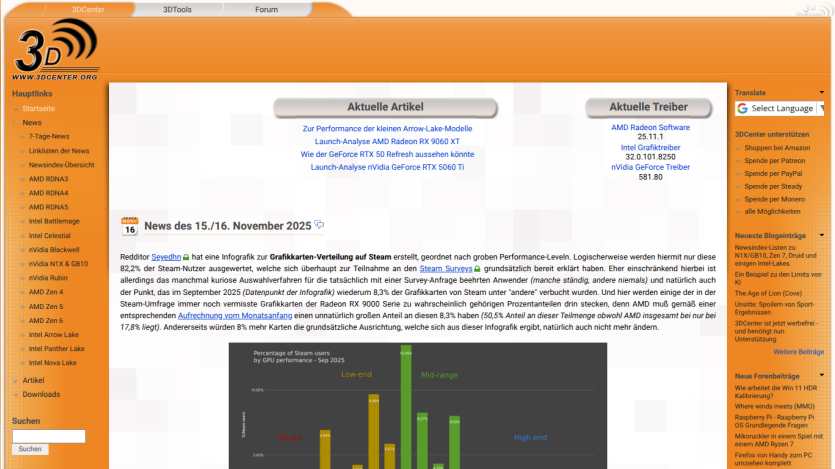Open Intel Battlemage news index
Image resolution: width=835 pixels, height=469 pixels.
pos(54,221)
